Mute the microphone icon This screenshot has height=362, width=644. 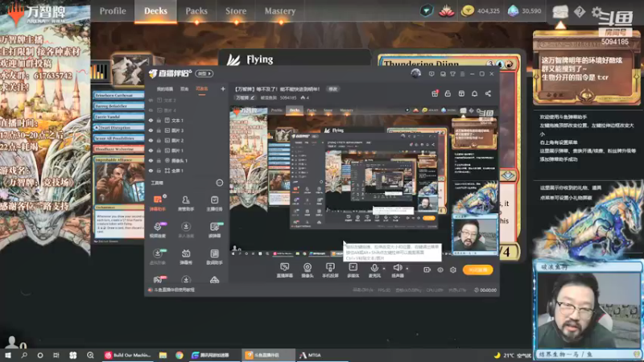374,268
